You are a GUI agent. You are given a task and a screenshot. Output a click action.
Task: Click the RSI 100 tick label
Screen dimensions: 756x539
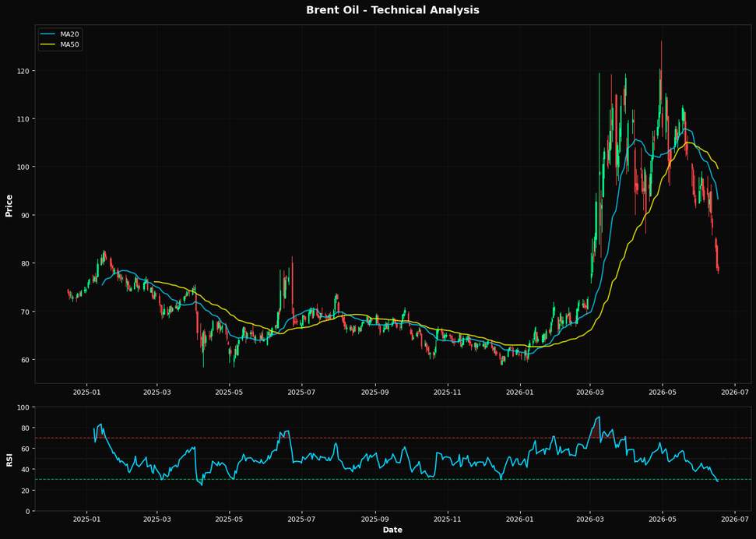[23, 407]
